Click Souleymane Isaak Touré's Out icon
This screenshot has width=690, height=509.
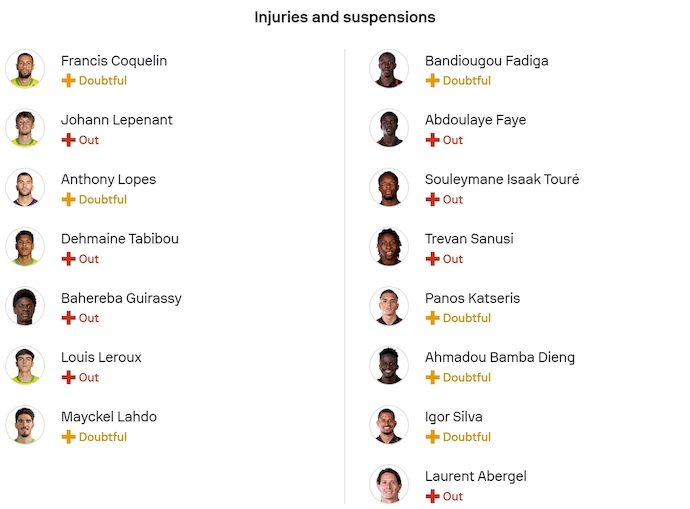click(x=432, y=200)
